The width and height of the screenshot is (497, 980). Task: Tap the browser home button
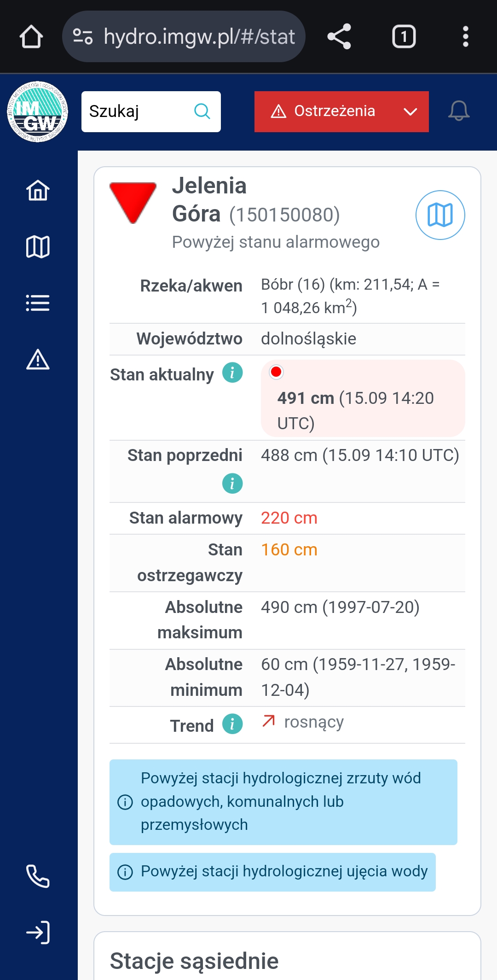(31, 37)
